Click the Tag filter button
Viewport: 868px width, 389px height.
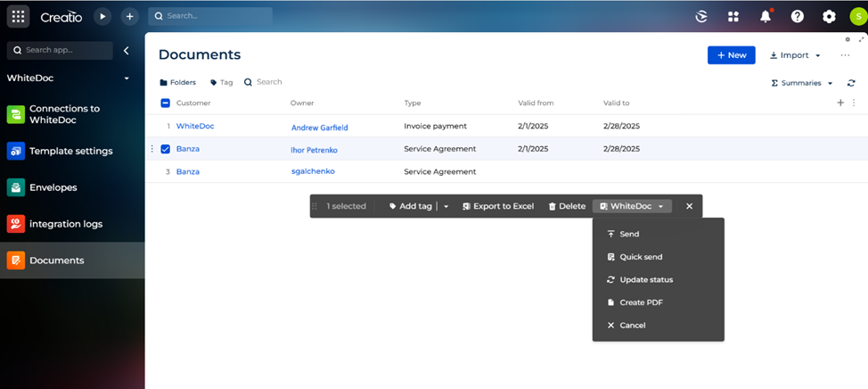pos(221,83)
